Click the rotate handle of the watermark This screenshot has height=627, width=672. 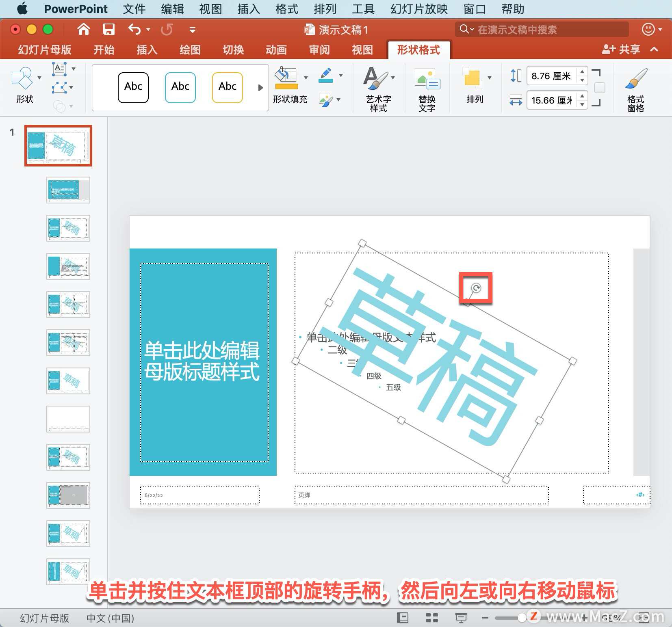coord(476,288)
